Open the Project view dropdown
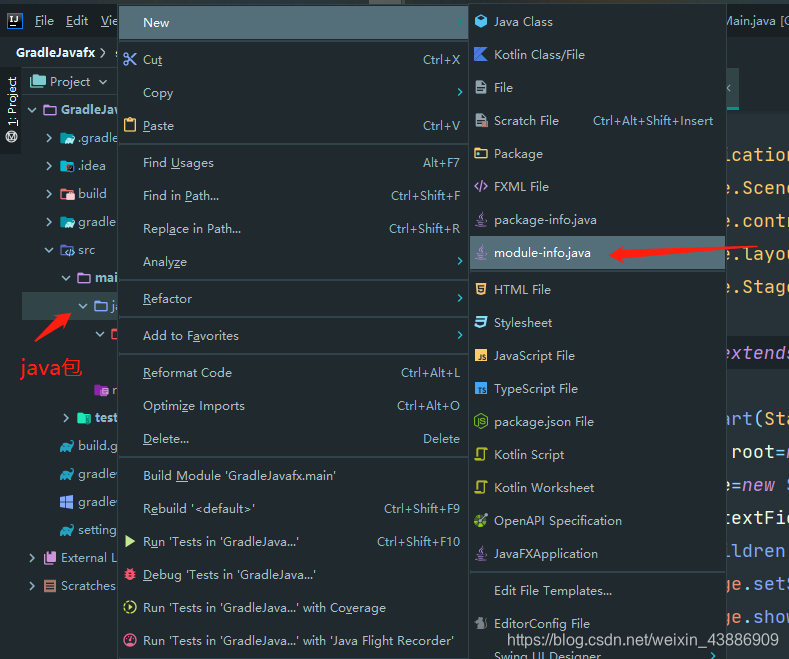Viewport: 789px width, 659px height. [x=103, y=81]
